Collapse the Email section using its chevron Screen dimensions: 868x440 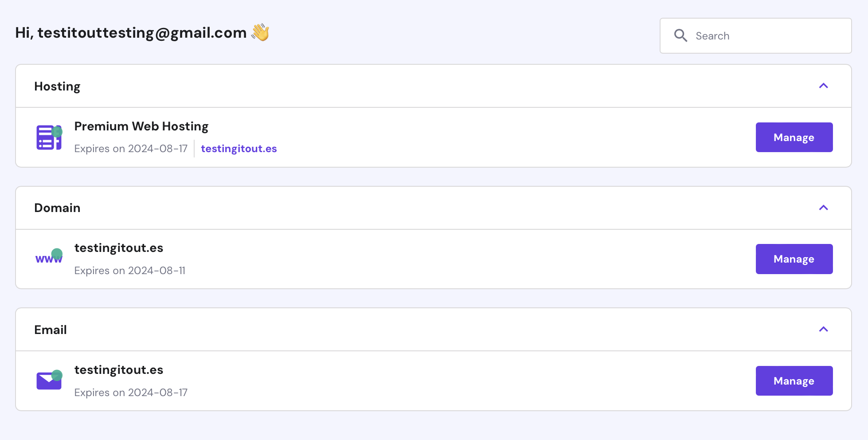pos(823,329)
